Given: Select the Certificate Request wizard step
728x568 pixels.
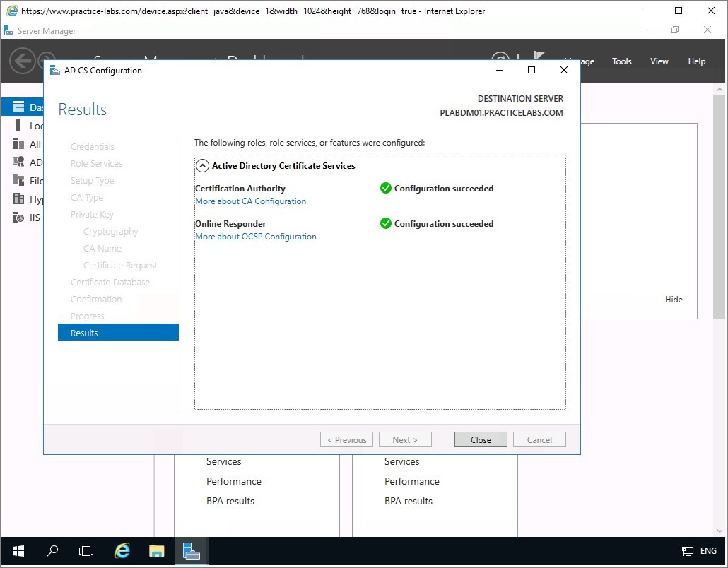Looking at the screenshot, I should click(x=120, y=266).
